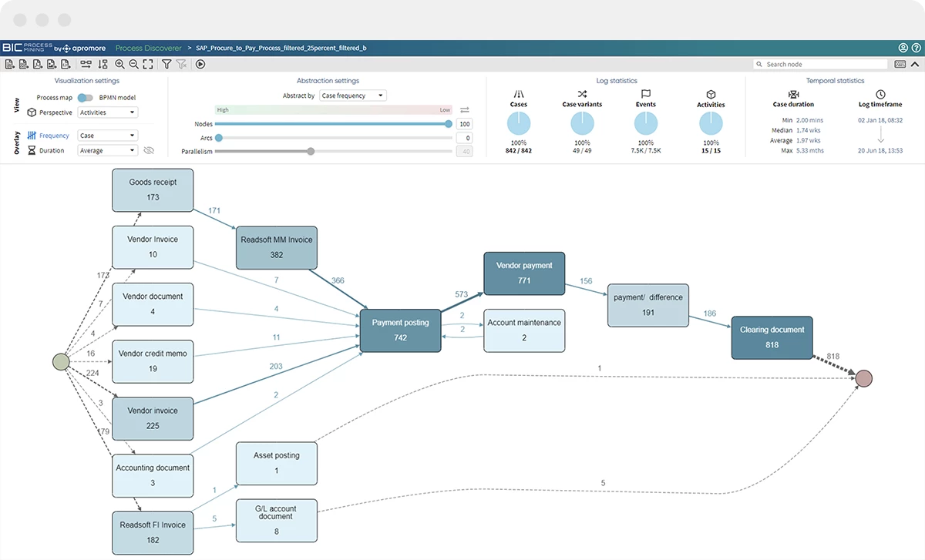
Task: Select the Account maintenance node
Action: pyautogui.click(x=524, y=330)
